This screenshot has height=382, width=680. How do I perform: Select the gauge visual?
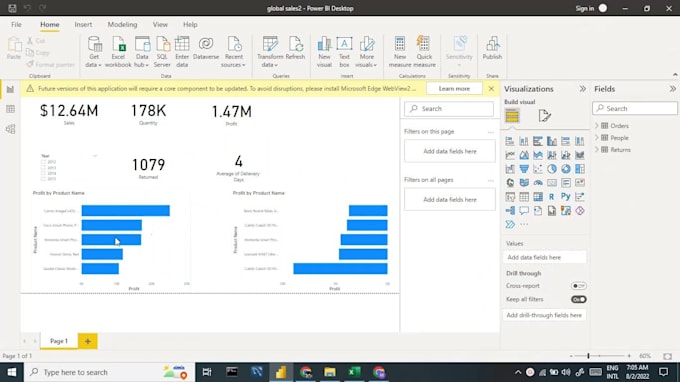coord(538,183)
